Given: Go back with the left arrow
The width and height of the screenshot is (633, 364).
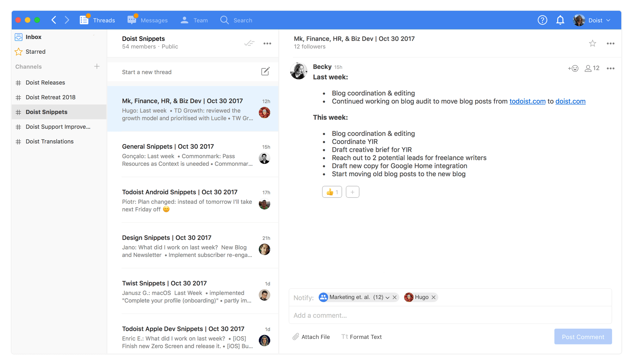Looking at the screenshot, I should (54, 20).
